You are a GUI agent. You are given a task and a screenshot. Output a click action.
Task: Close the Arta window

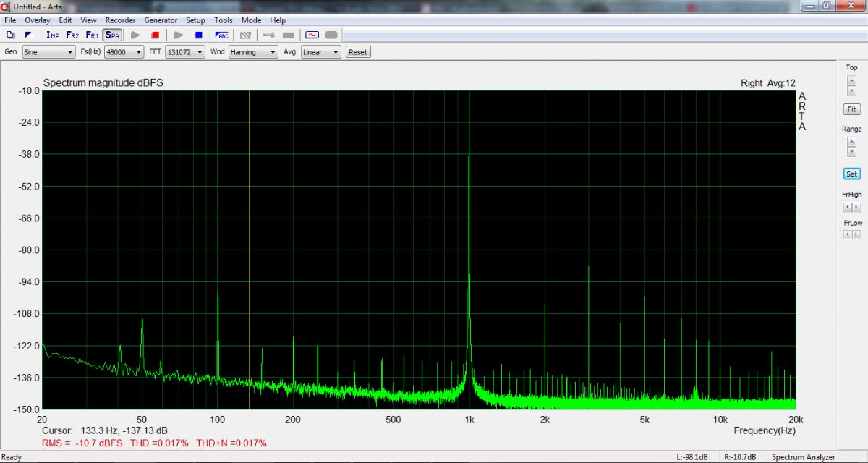(849, 6)
